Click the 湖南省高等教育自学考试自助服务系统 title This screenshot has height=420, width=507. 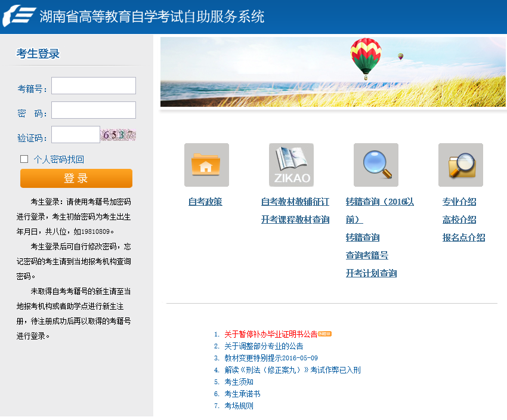(152, 16)
